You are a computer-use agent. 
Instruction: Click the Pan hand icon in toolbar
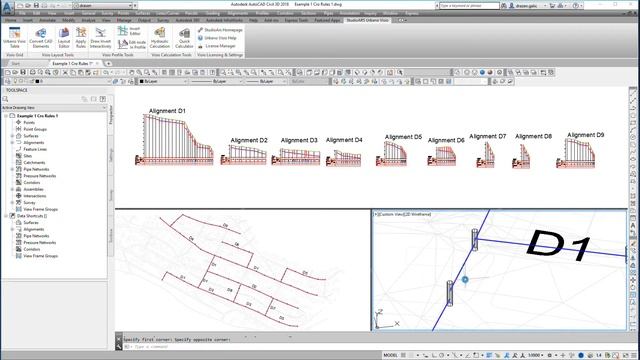(x=131, y=73)
